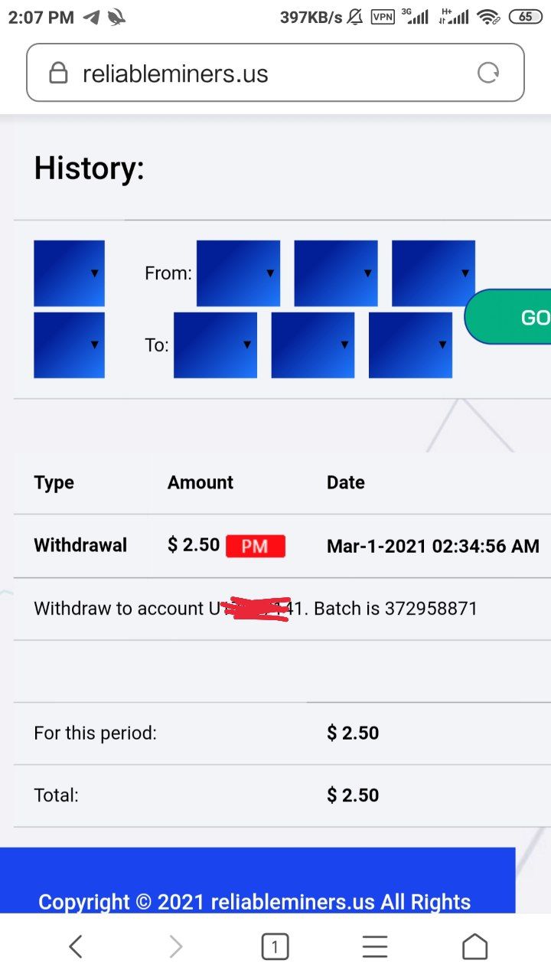Expand the first From date dropdown

click(238, 273)
